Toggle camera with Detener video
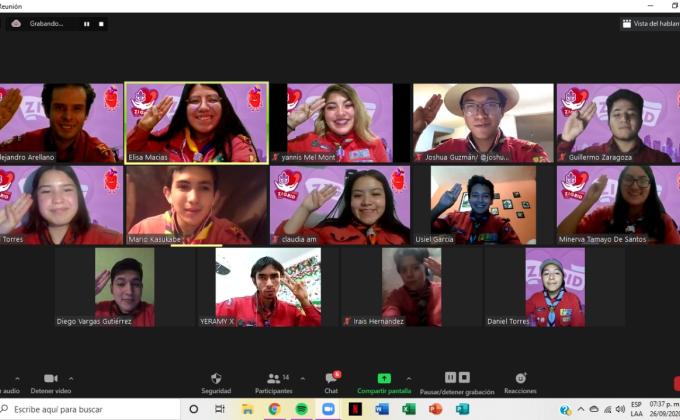The image size is (680, 420). coord(50,381)
